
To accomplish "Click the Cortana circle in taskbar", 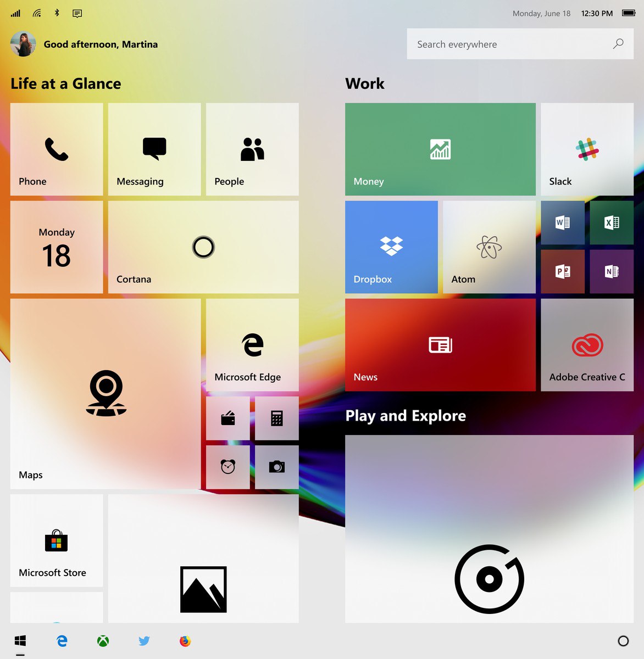I will pos(623,641).
